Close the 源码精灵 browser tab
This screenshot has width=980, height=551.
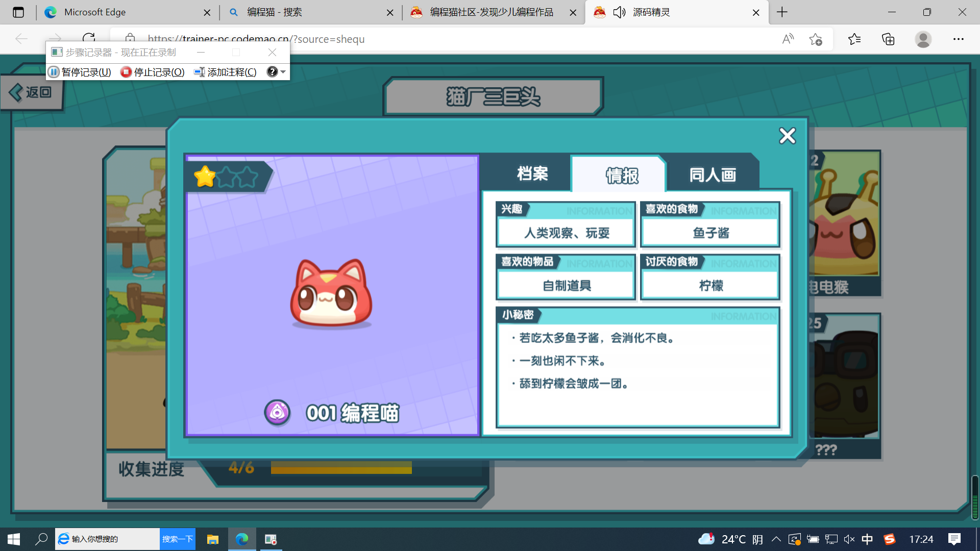[756, 12]
